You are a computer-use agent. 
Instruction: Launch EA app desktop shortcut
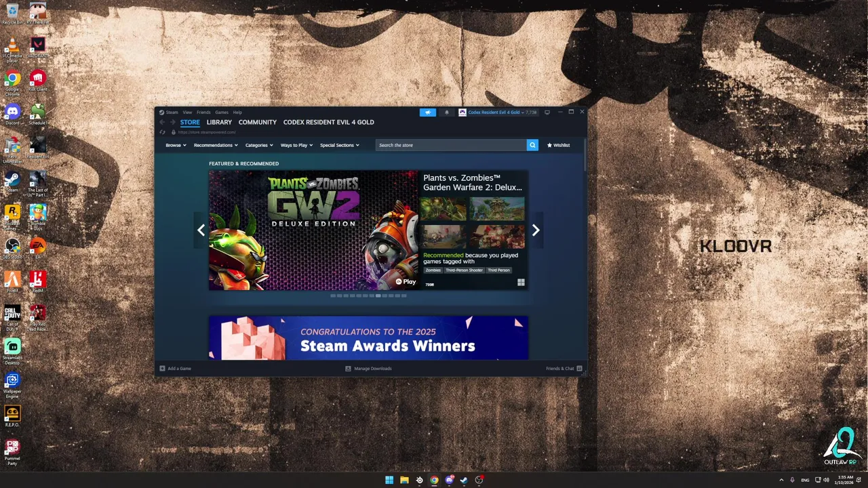[x=38, y=248]
